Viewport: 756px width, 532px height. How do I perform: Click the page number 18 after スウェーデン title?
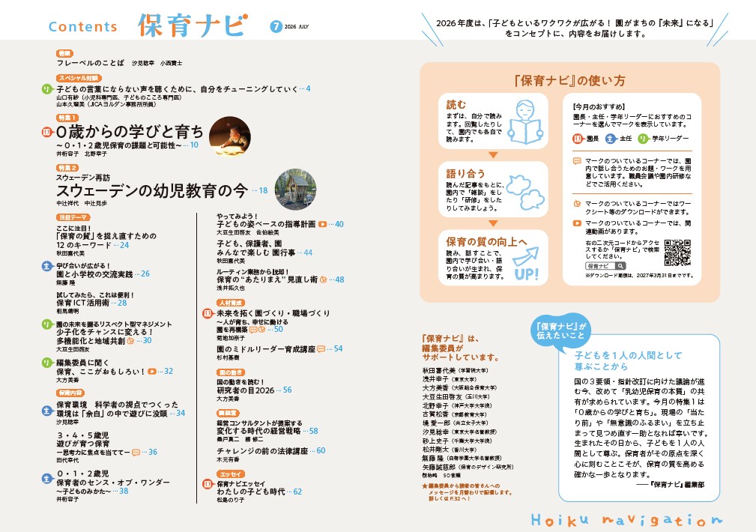pos(263,191)
